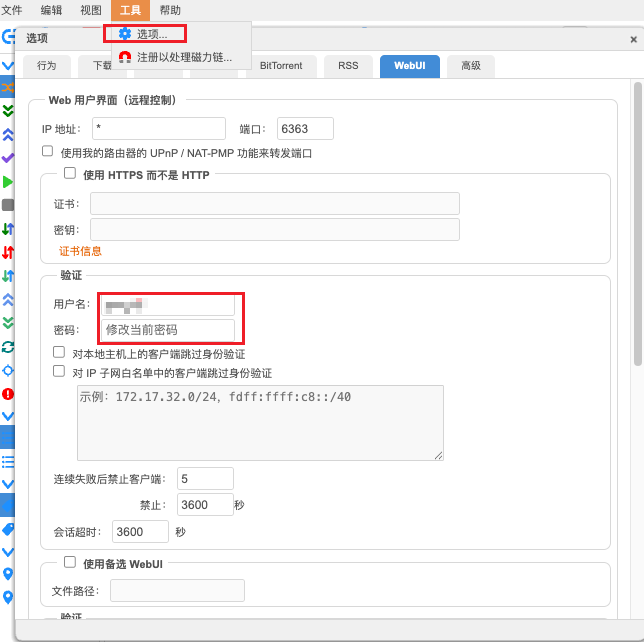Click the 禁止 seconds field showing 3600

(x=205, y=504)
